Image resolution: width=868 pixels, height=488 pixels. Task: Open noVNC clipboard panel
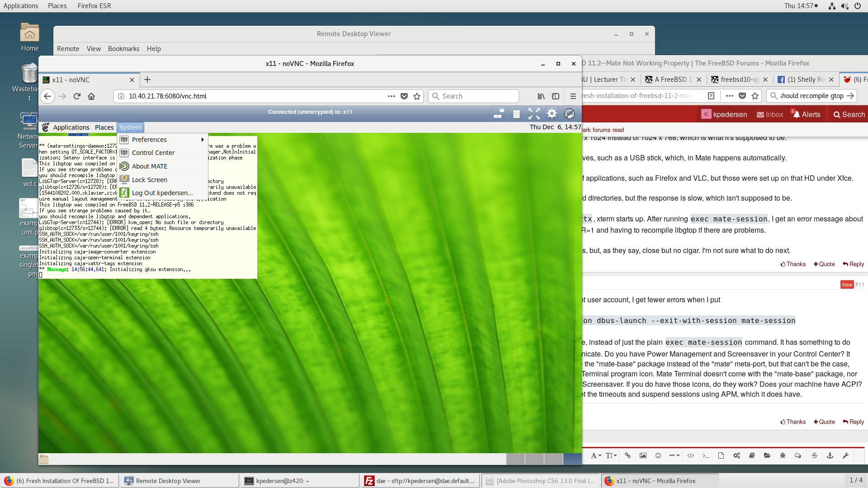pos(516,114)
